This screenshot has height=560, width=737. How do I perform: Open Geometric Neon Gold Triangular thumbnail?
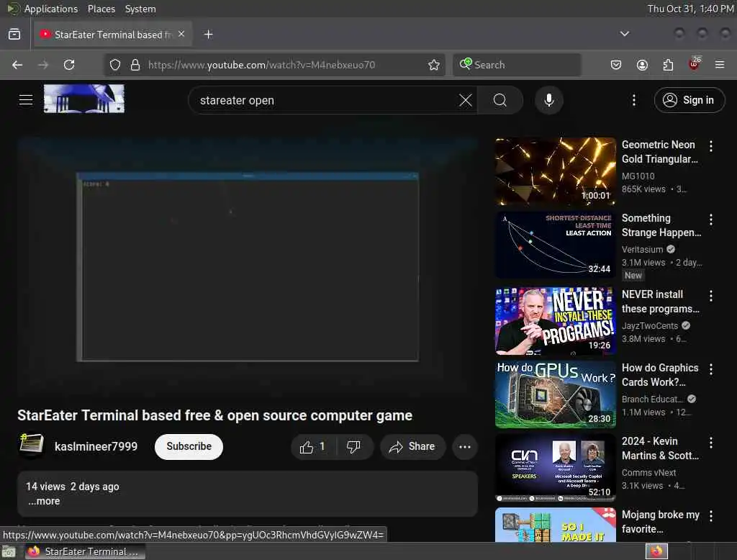[x=555, y=171]
